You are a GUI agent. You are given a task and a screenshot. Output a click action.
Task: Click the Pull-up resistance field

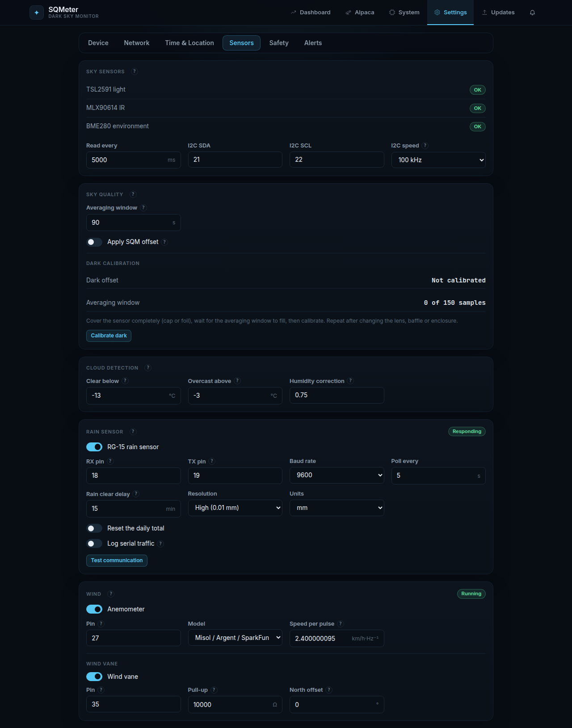pos(235,704)
